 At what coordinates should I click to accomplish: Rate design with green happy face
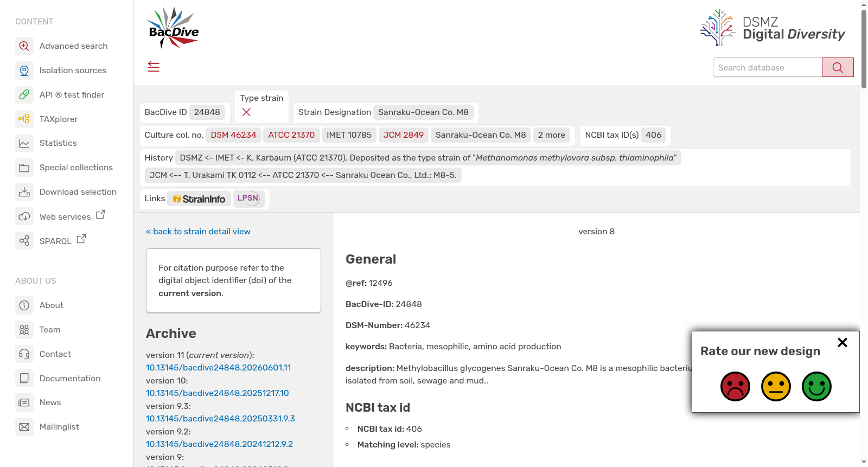click(816, 386)
